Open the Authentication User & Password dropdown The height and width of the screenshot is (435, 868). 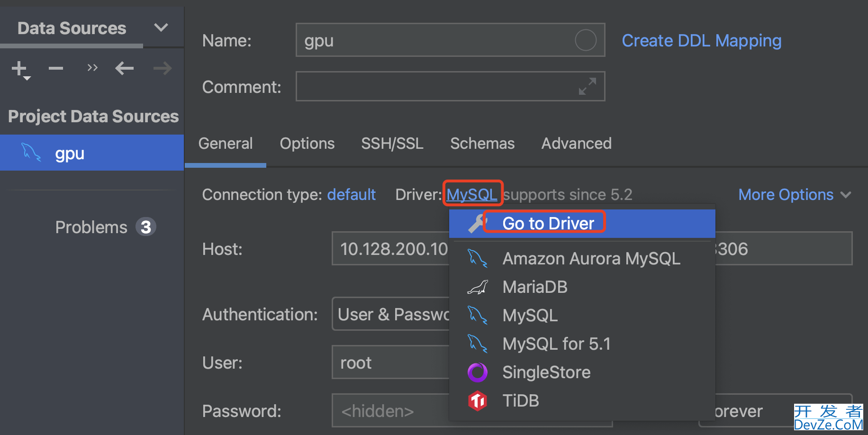pos(391,314)
